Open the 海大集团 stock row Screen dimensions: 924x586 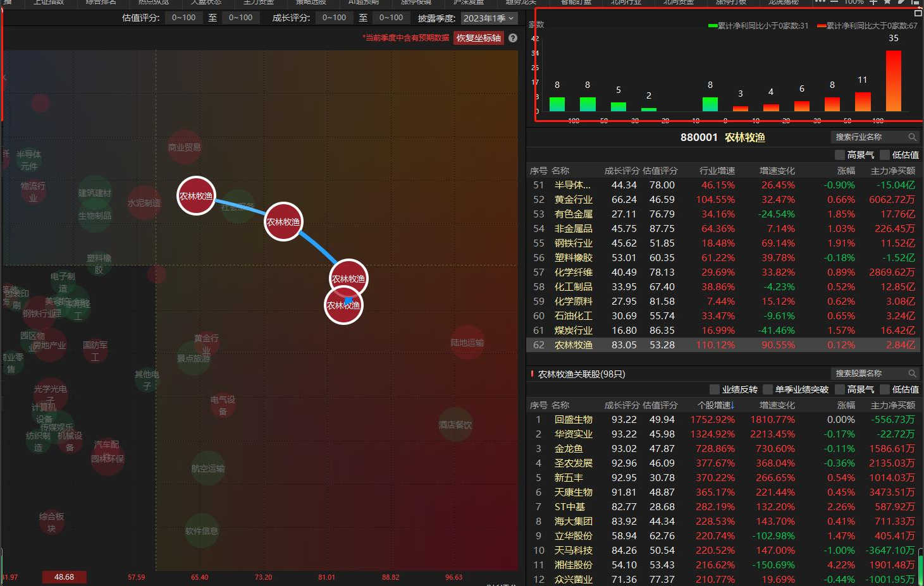pyautogui.click(x=723, y=522)
